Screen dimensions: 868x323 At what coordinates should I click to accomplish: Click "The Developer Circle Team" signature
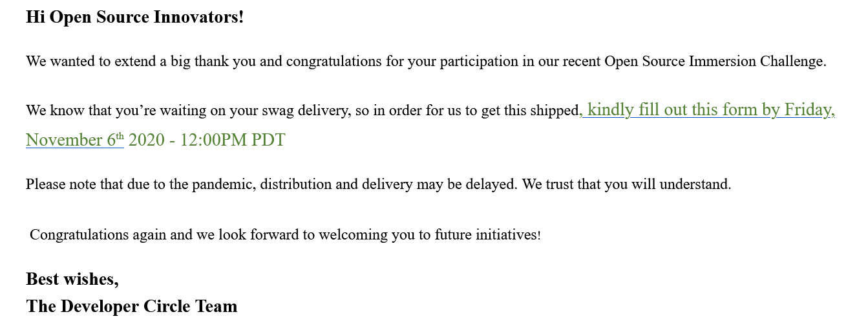tap(132, 306)
